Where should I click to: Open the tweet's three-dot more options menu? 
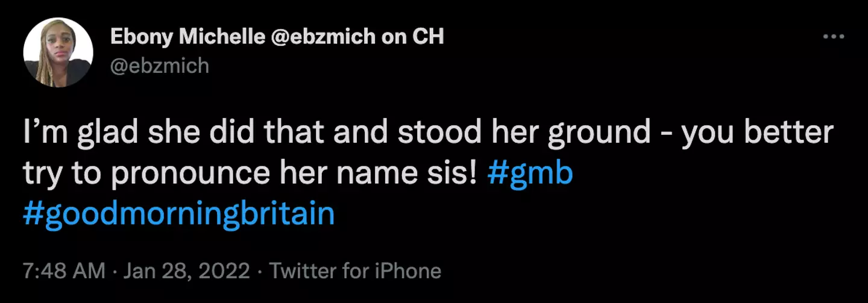coord(834,37)
